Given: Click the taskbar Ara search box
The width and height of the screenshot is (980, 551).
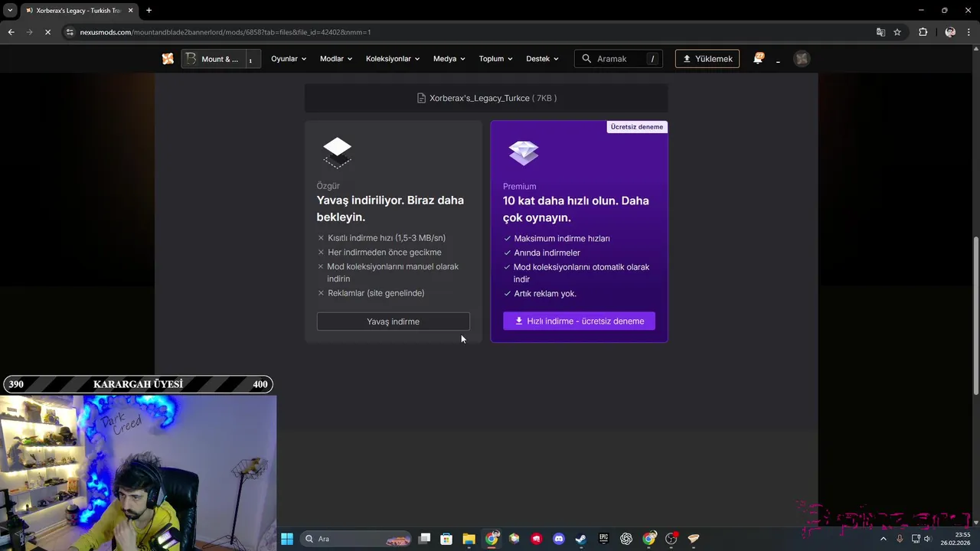Looking at the screenshot, I should (x=357, y=539).
